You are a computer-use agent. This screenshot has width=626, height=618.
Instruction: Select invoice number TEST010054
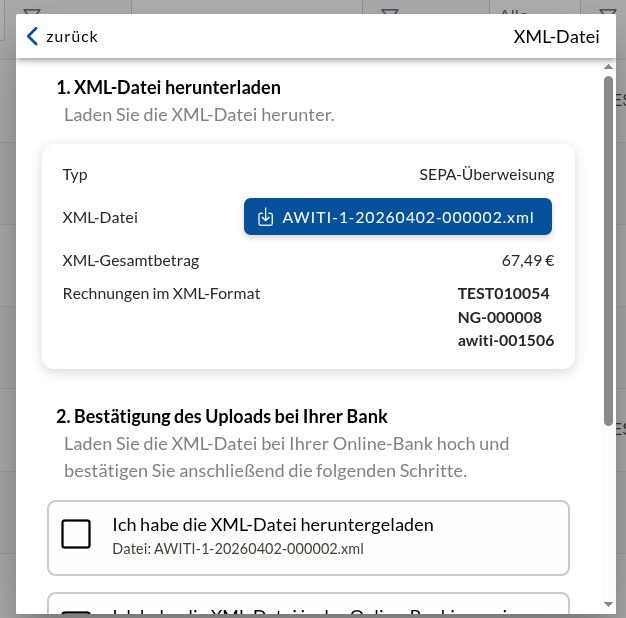tap(503, 293)
